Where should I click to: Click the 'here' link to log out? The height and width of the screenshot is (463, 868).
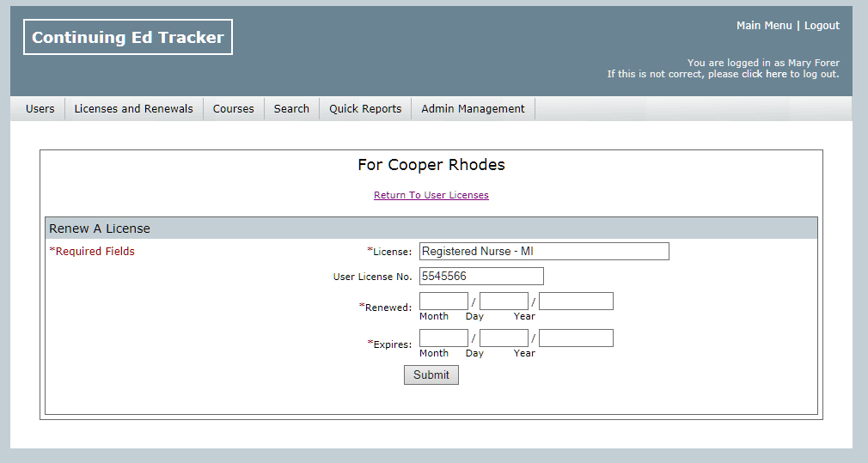(x=776, y=74)
